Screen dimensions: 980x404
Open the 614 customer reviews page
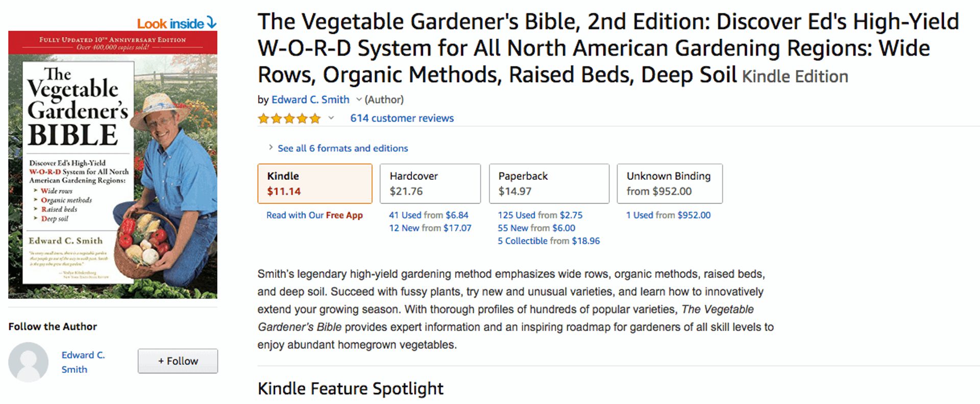point(401,118)
